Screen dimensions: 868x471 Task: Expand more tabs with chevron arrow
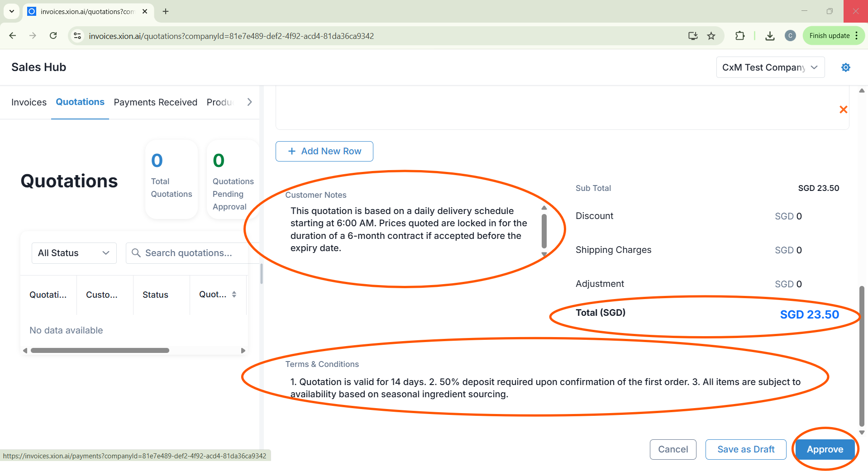pos(249,102)
